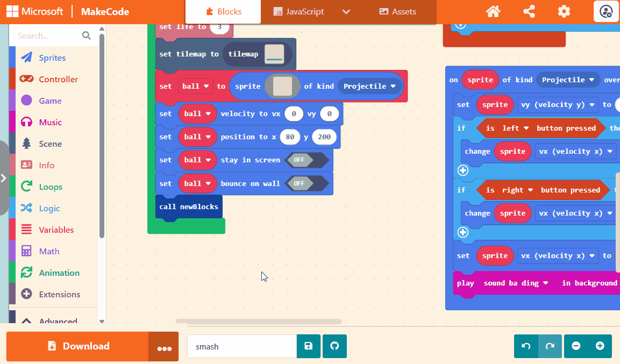Image resolution: width=620 pixels, height=364 pixels.
Task: Click the project name field containing smash
Action: tap(241, 346)
